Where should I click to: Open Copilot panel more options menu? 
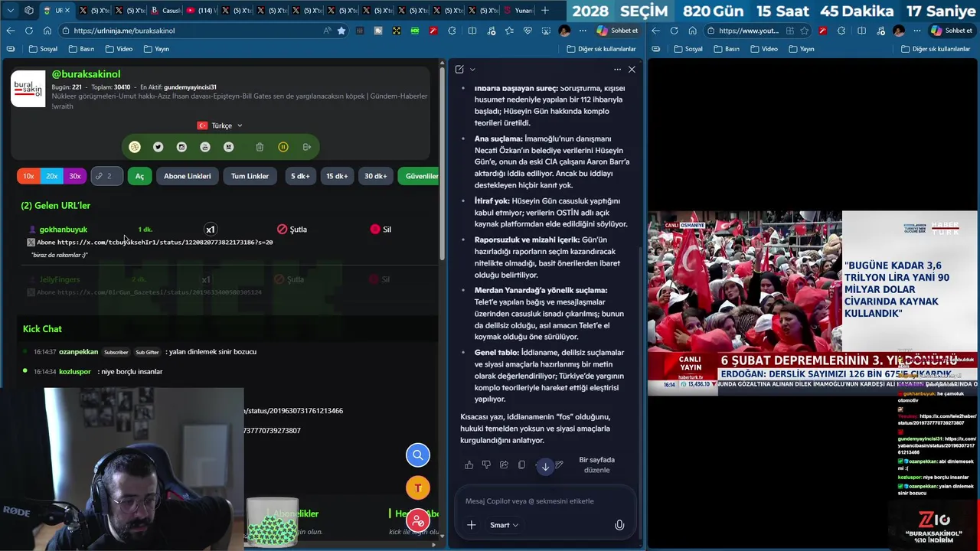[617, 69]
